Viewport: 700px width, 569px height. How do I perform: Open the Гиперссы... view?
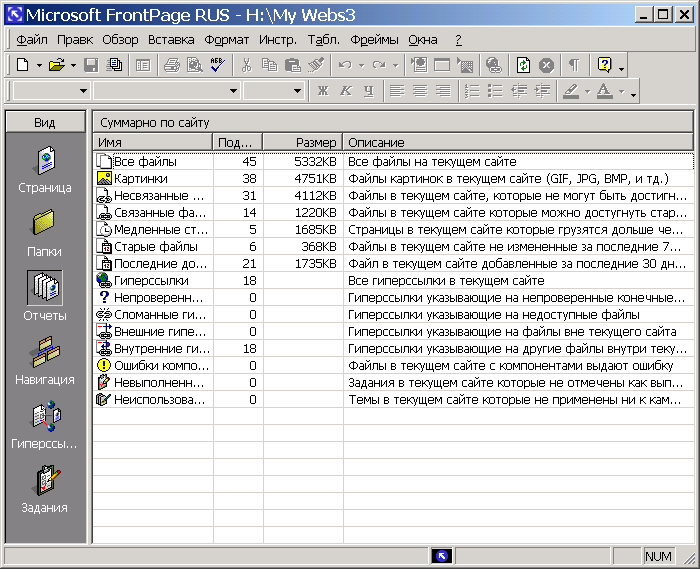45,424
